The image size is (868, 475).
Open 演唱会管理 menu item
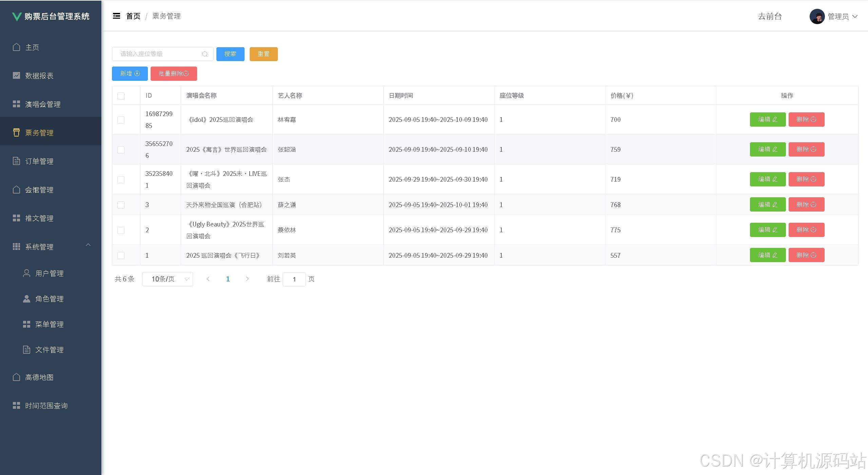click(x=51, y=104)
